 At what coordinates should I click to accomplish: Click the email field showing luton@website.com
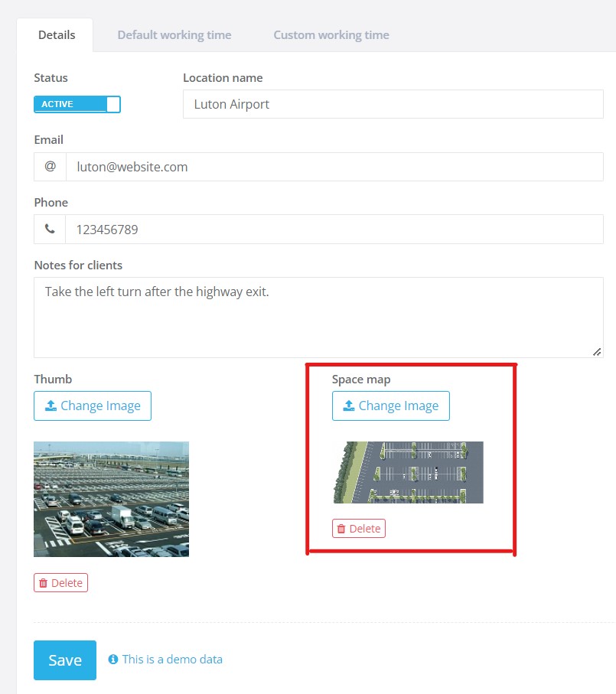[x=334, y=167]
